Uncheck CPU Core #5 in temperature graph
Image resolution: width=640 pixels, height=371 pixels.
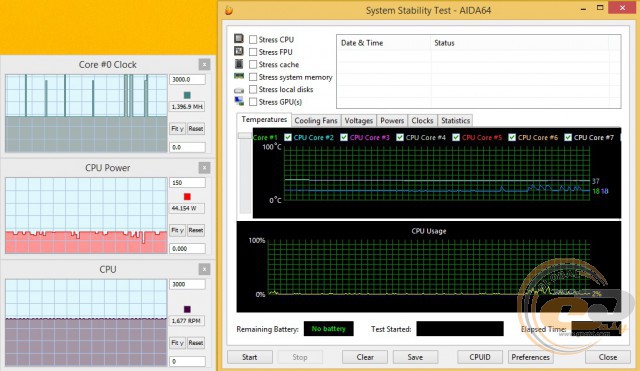(x=456, y=137)
